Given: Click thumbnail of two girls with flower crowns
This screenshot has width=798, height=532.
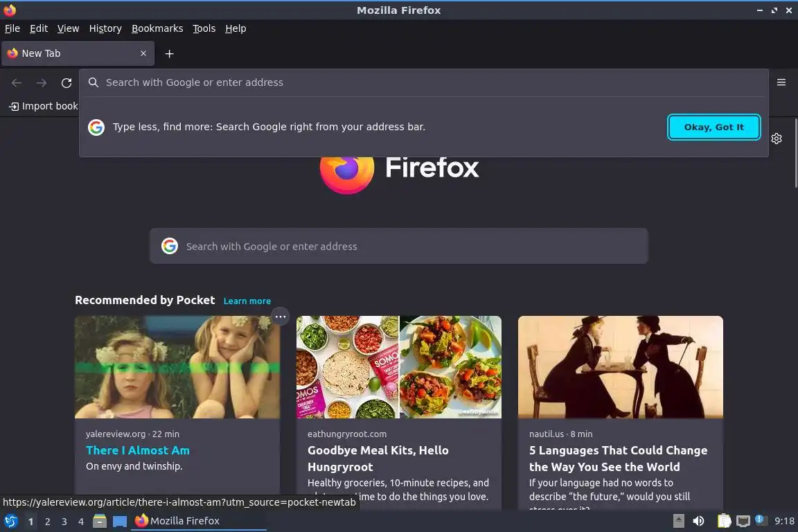Looking at the screenshot, I should [x=177, y=367].
